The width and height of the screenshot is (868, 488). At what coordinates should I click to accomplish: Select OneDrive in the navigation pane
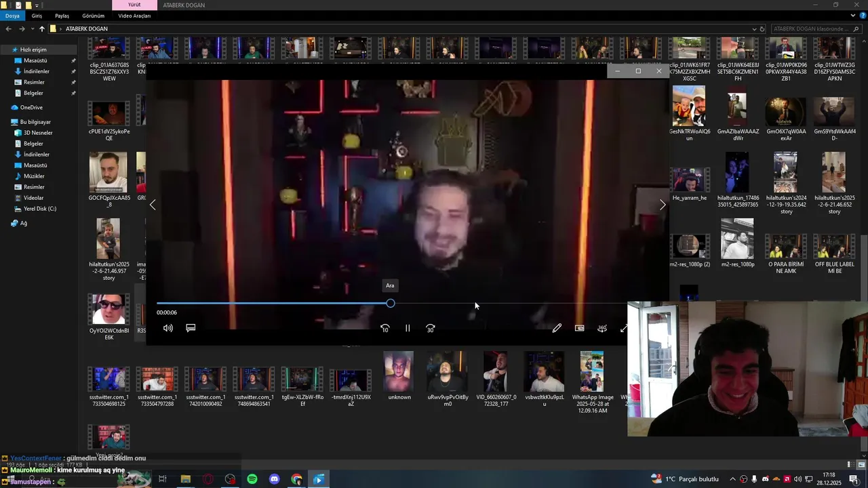tap(31, 107)
